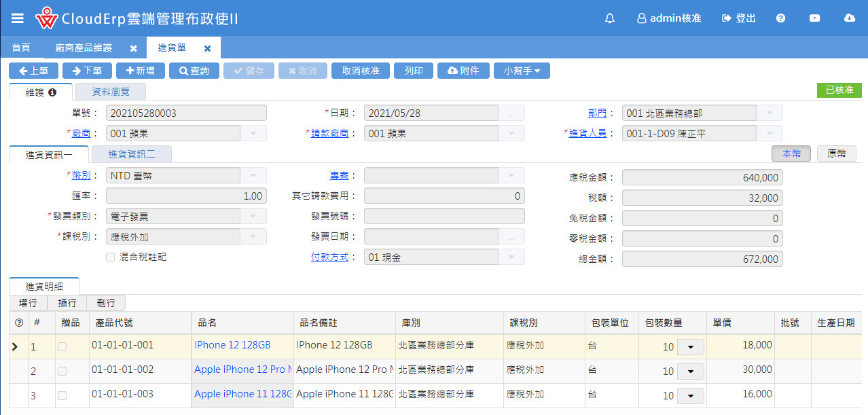Screen dimensions: 868x415
Task: Expand the 發票類別 dropdown arrow
Action: pyautogui.click(x=253, y=217)
